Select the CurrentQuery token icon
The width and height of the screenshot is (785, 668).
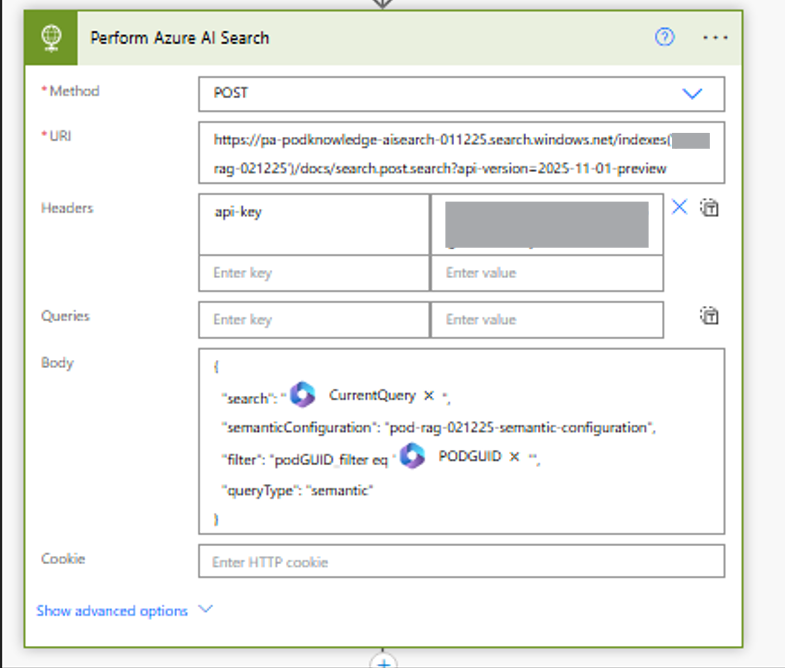[x=303, y=394]
